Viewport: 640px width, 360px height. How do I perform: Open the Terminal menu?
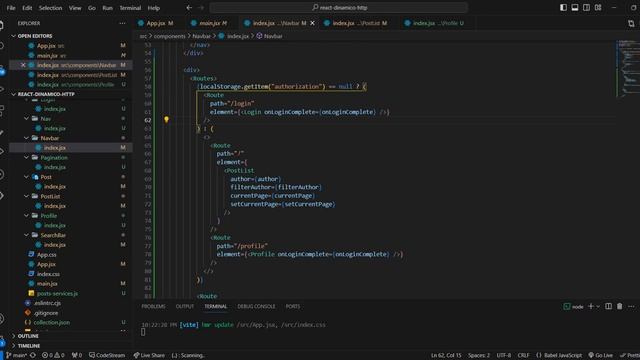click(130, 8)
